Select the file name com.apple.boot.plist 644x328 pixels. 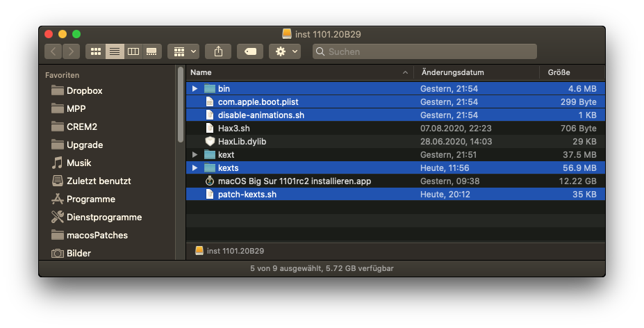[258, 102]
